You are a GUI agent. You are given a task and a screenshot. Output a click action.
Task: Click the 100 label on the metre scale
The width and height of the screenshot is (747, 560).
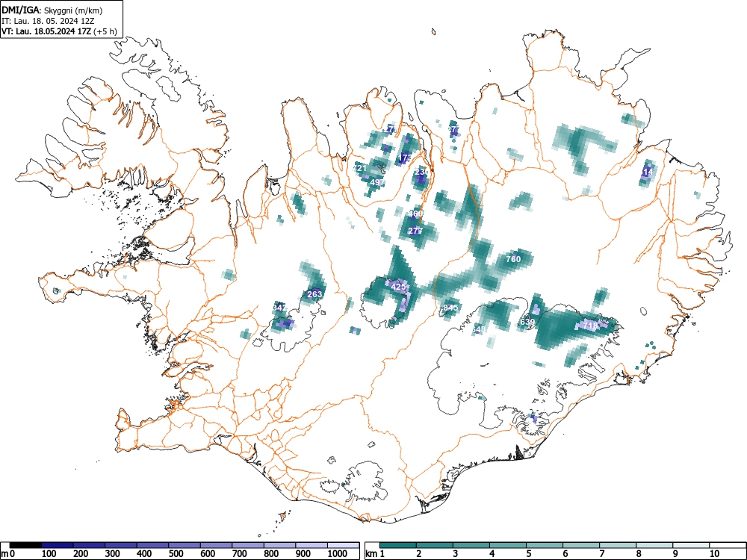click(49, 554)
